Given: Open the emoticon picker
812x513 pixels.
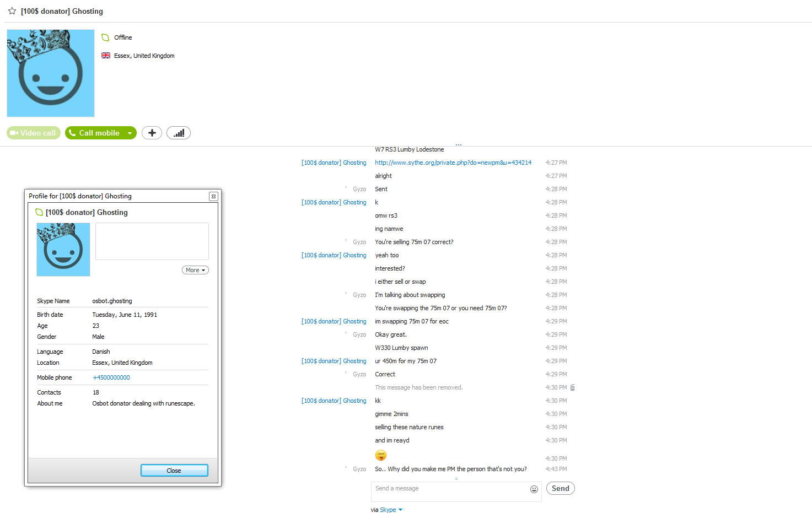Looking at the screenshot, I should point(534,489).
